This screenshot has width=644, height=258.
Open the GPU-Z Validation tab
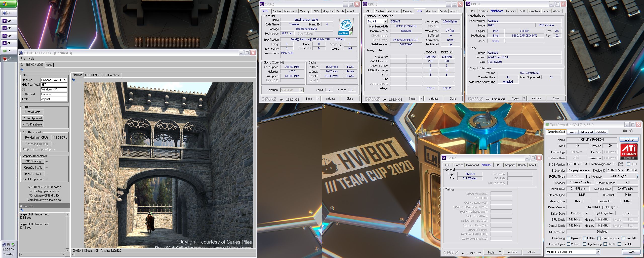click(x=601, y=132)
